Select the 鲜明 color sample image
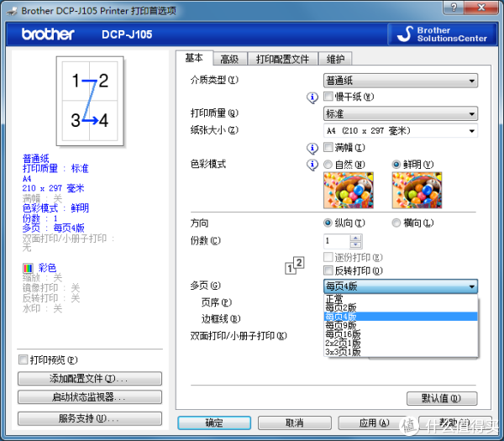This screenshot has height=441, width=504. click(417, 191)
